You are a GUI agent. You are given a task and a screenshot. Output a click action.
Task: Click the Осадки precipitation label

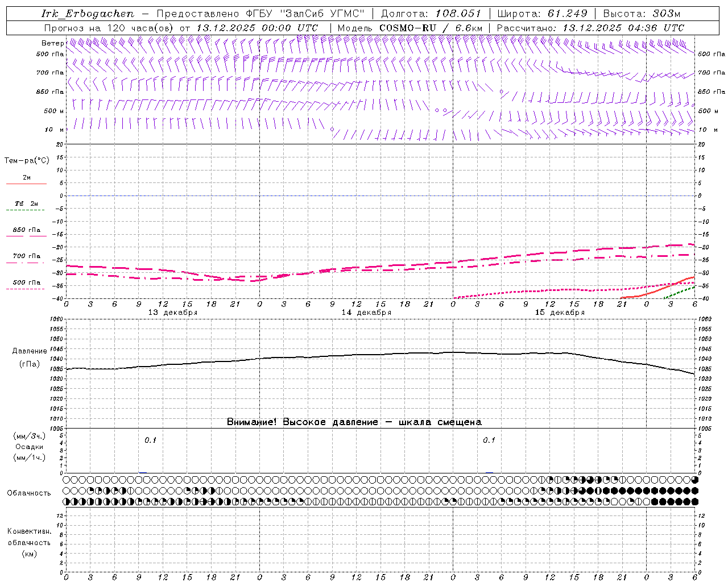[30, 447]
